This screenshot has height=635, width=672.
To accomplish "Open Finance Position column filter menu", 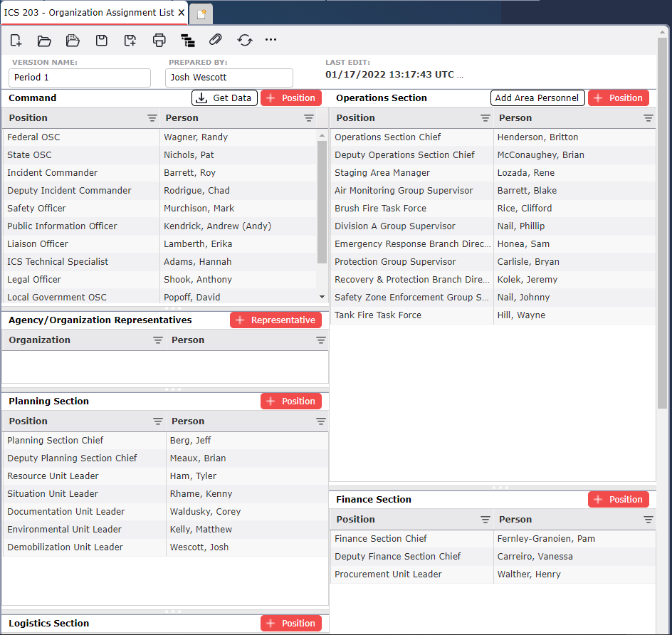I will click(x=485, y=520).
